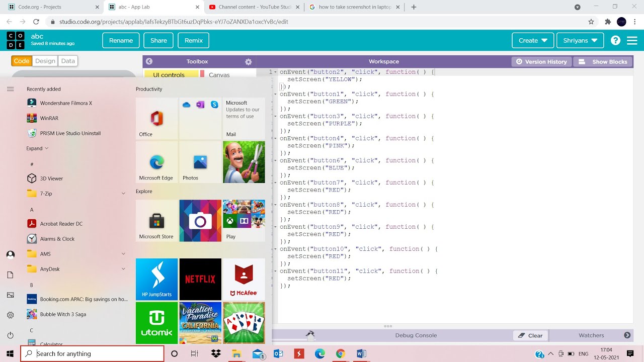The width and height of the screenshot is (644, 362).
Task: Collapse the Watchers panel arrow
Action: click(x=627, y=335)
